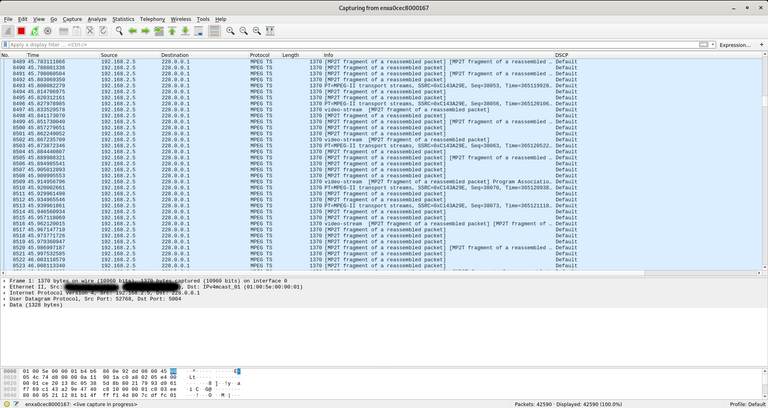This screenshot has height=408, width=768.
Task: Go back in packet history
Action: 132,31
